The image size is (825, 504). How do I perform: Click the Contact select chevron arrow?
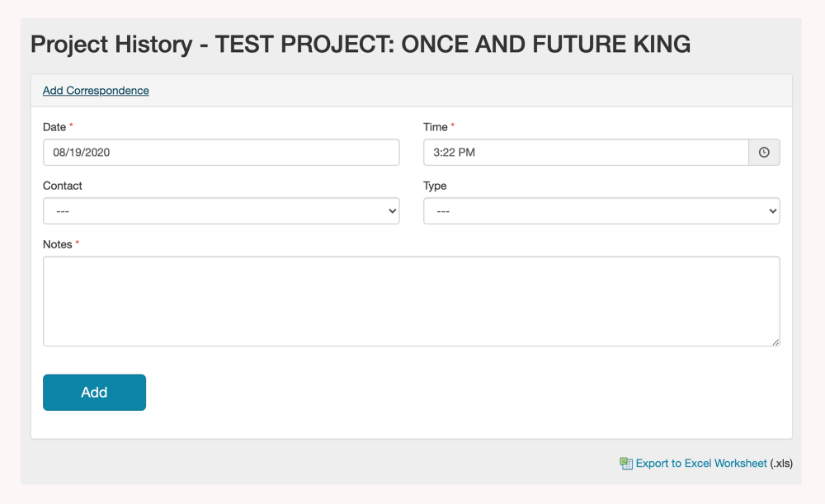(x=392, y=211)
